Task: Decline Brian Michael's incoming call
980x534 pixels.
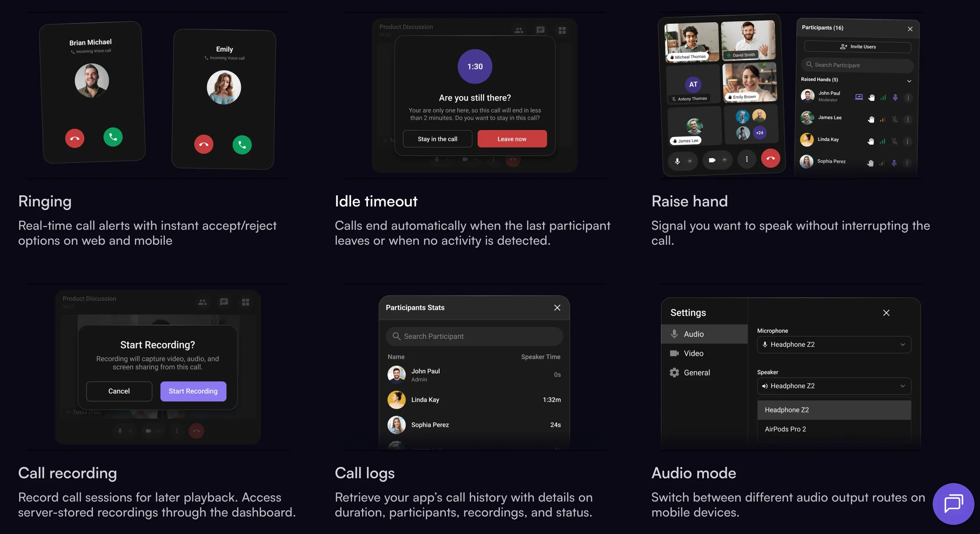Action: (x=75, y=138)
